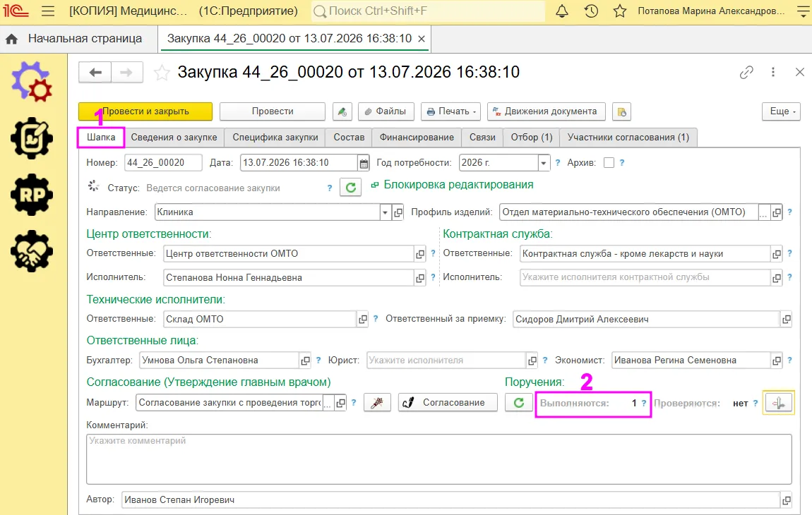Add the document to favorites via the star
812x515 pixels.
pos(162,73)
